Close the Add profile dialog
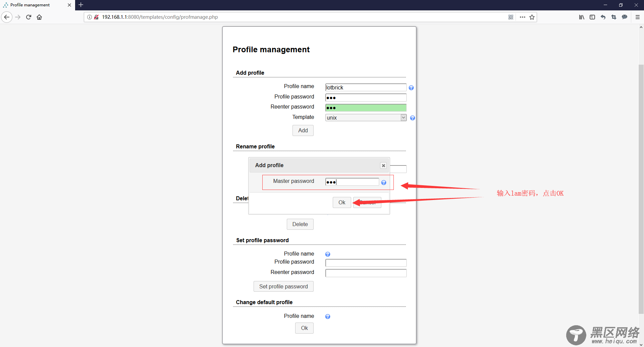The height and width of the screenshot is (347, 644). point(383,165)
